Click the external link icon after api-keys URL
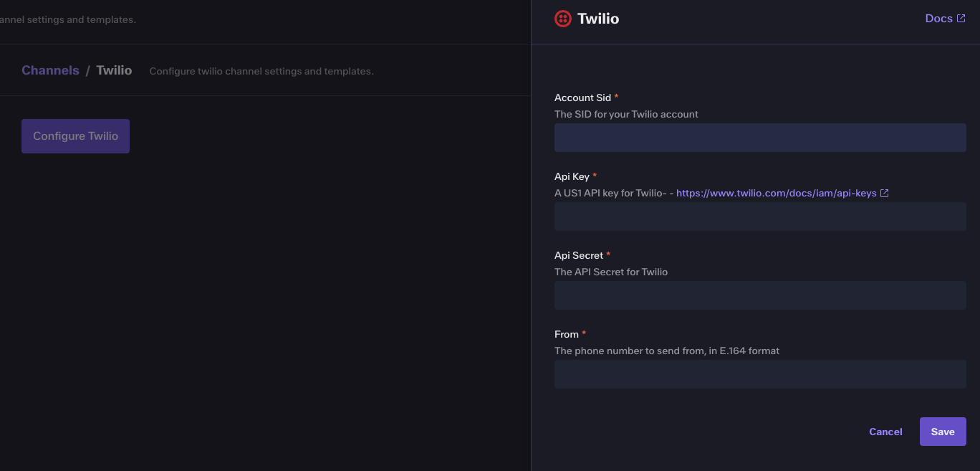 tap(885, 193)
